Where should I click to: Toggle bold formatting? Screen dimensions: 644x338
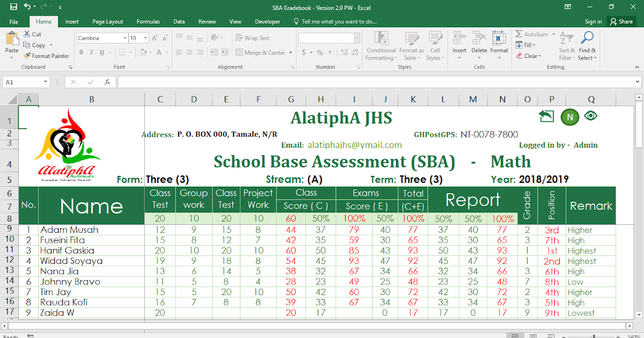pos(81,52)
